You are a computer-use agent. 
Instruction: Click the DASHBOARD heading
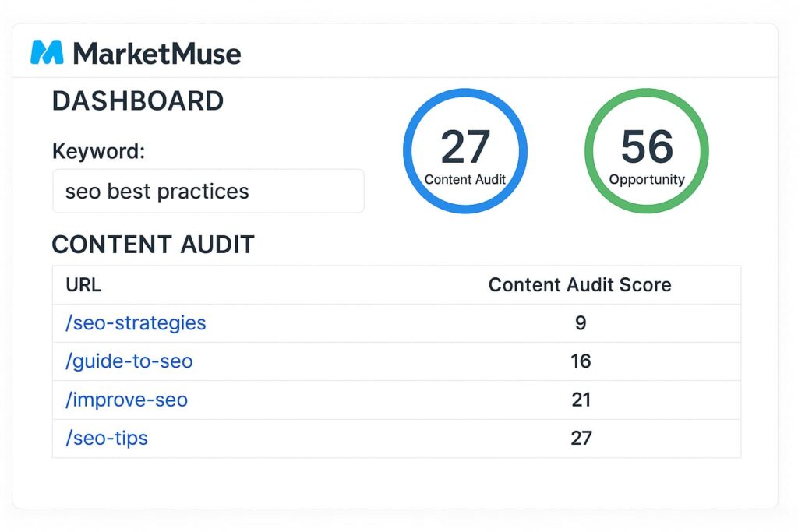(138, 100)
